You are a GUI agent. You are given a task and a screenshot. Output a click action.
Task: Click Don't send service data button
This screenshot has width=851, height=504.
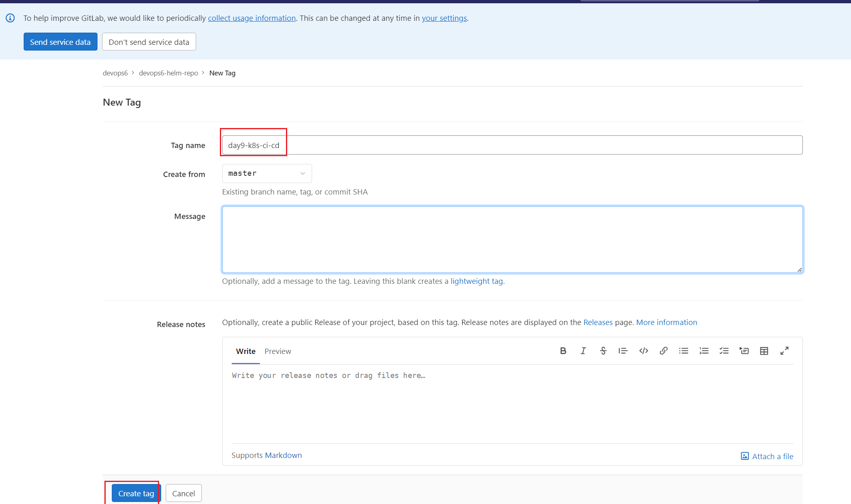coord(149,42)
